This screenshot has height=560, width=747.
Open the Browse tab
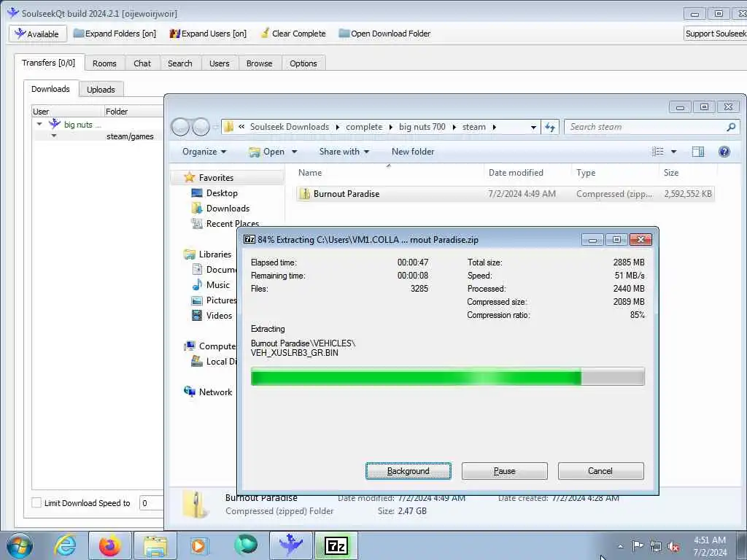click(x=259, y=63)
